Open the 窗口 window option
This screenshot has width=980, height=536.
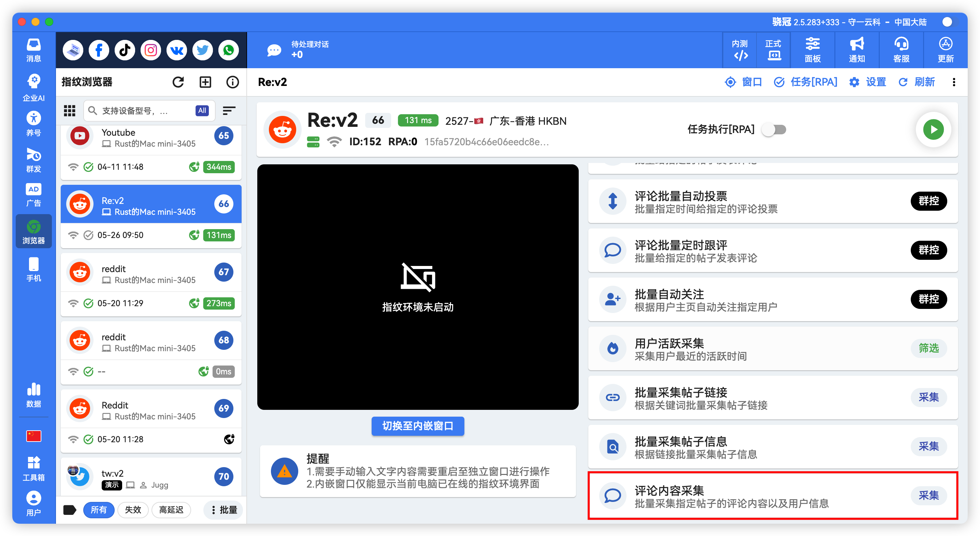click(x=744, y=82)
